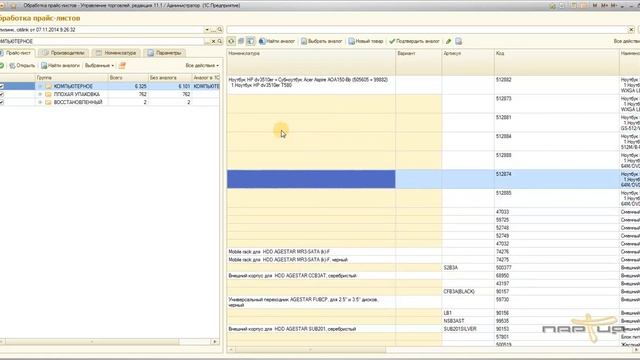Click the orange icon after 'Выбранные'
This screenshot has height=360, width=640.
tap(122, 65)
